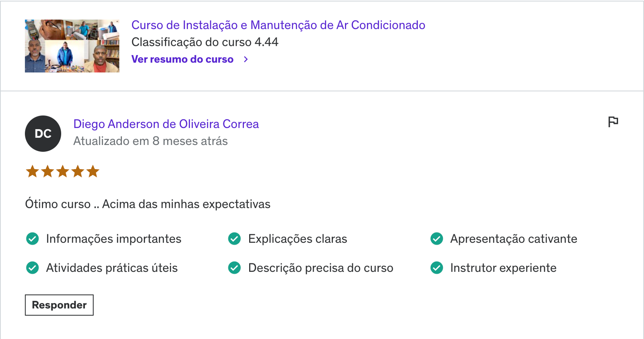Image resolution: width=644 pixels, height=339 pixels.
Task: Click the DC avatar circle
Action: point(43,134)
